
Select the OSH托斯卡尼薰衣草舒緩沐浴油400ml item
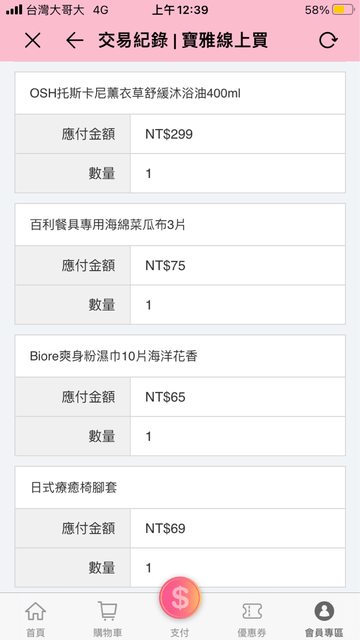[180, 93]
